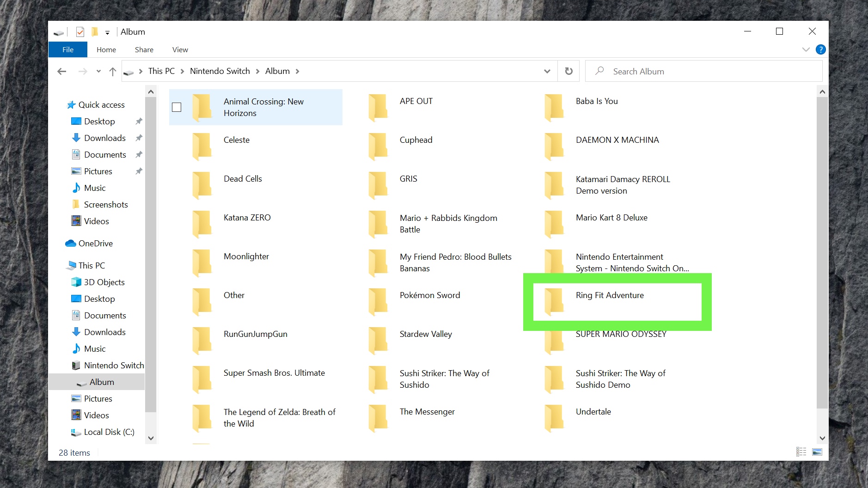Go up one level with Up arrow
This screenshot has height=488, width=868.
[112, 71]
